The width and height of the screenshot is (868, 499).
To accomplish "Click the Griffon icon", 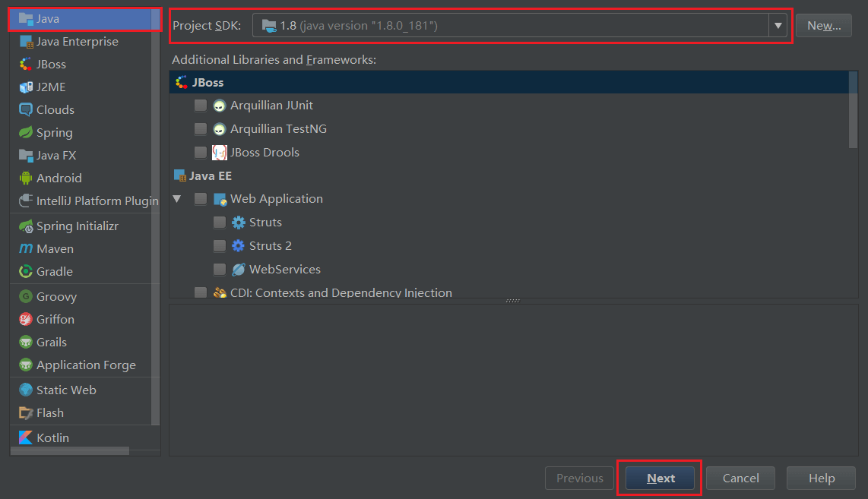I will click(26, 319).
